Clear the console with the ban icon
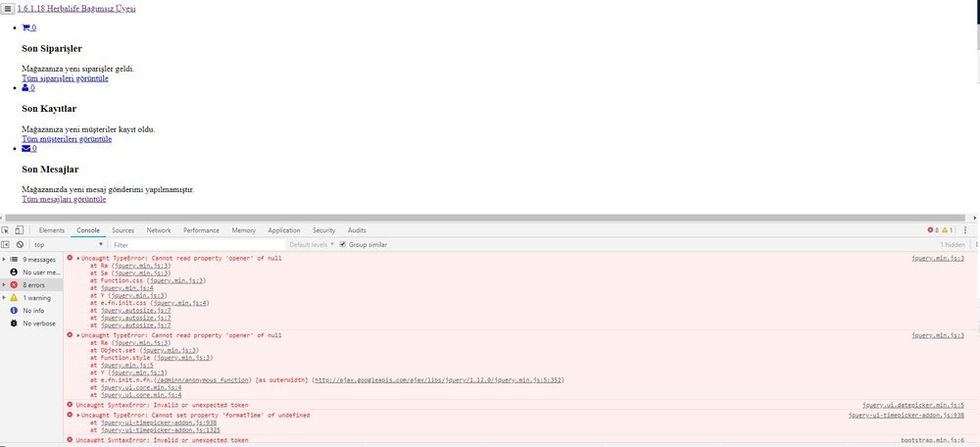980x447 pixels. pyautogui.click(x=20, y=245)
